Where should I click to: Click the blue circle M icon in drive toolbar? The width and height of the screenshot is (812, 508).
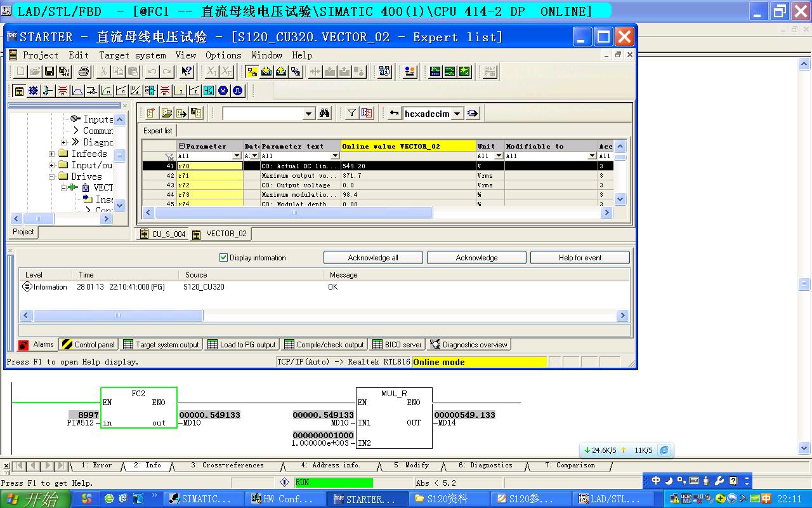223,91
